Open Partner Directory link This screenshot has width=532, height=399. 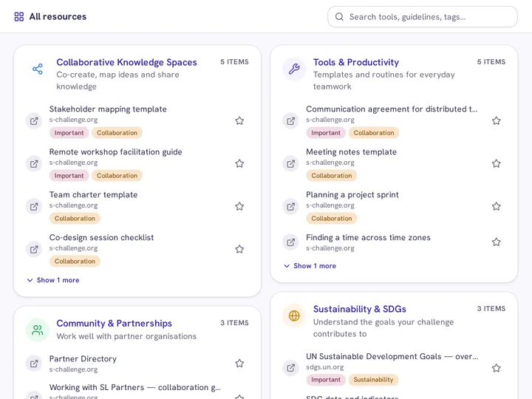coord(83,358)
